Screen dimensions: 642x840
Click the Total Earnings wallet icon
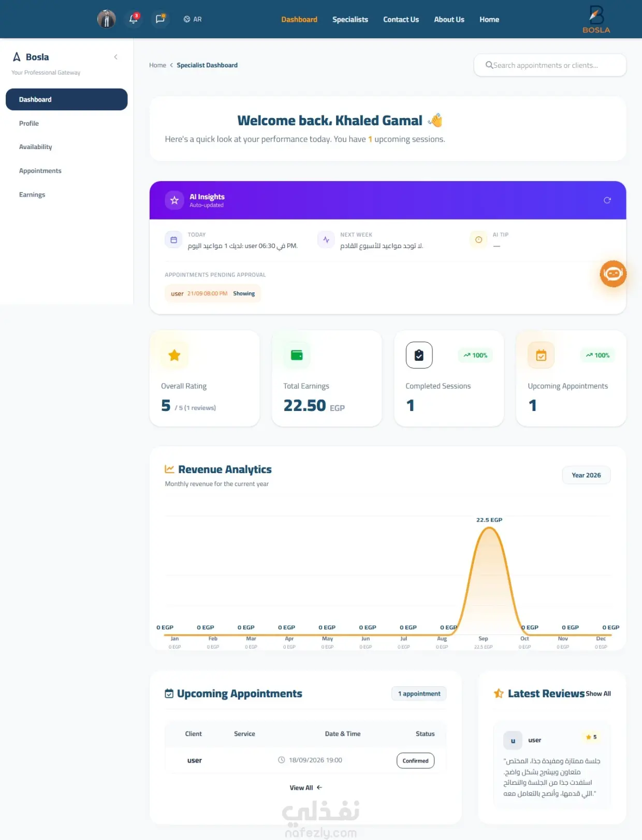tap(297, 355)
